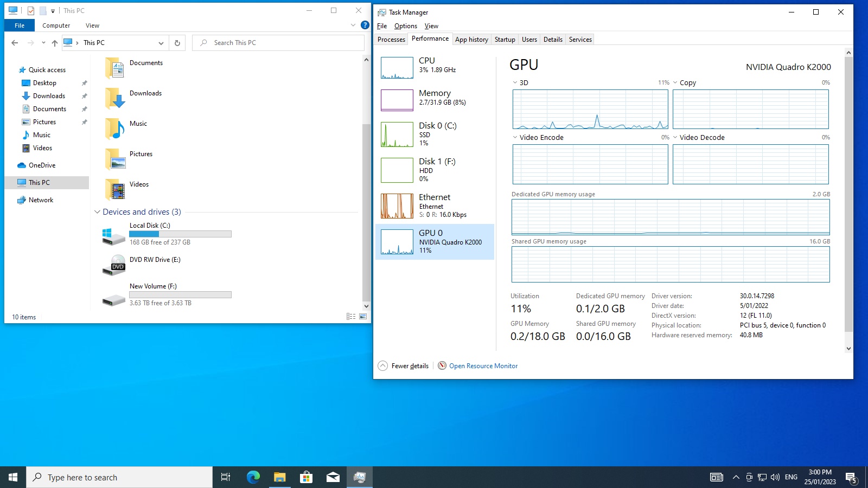Click the Search This PC field
Image resolution: width=868 pixels, height=488 pixels.
(x=278, y=43)
